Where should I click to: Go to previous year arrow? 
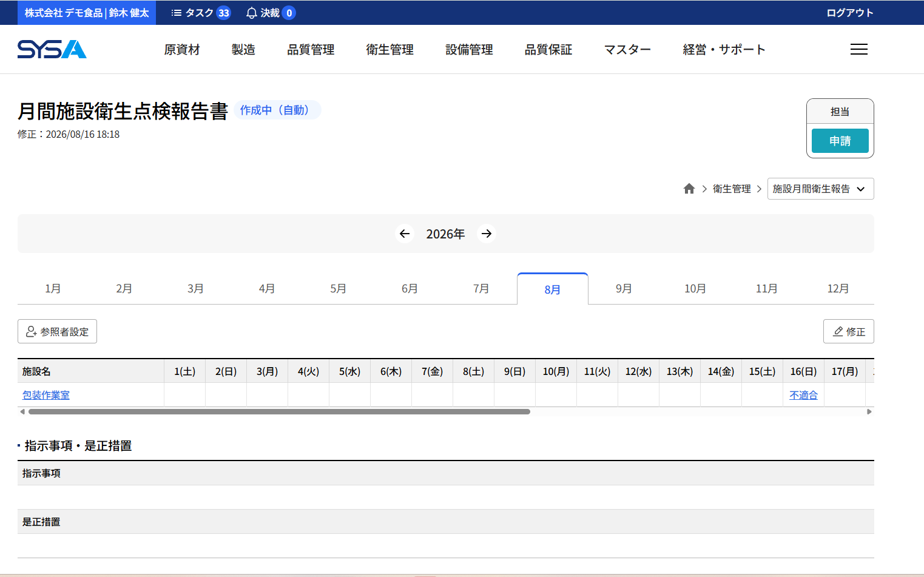pos(405,234)
